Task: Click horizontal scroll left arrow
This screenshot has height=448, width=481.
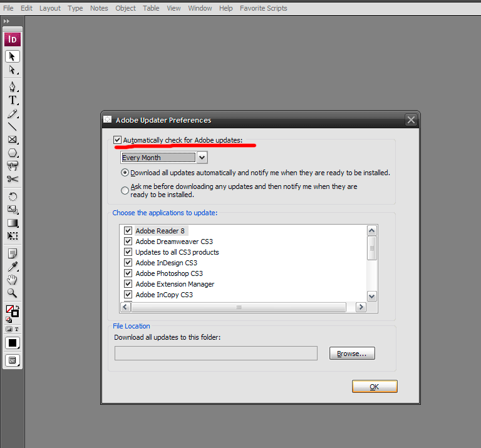Action: click(x=125, y=307)
